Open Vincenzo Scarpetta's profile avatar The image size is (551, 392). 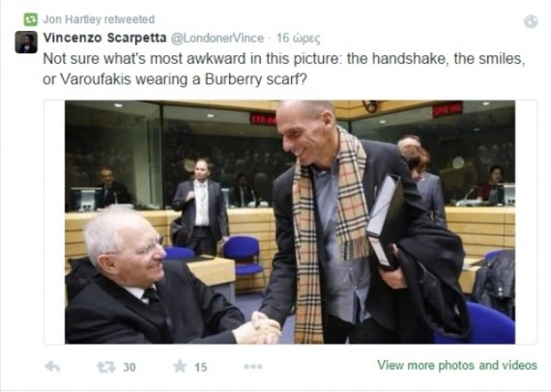click(x=26, y=42)
